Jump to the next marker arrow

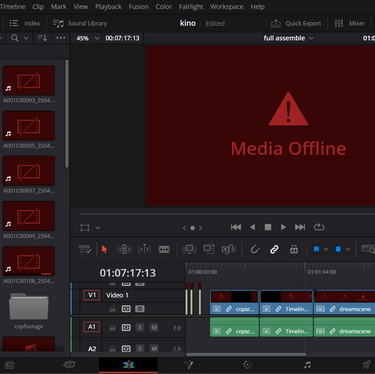[x=201, y=228]
